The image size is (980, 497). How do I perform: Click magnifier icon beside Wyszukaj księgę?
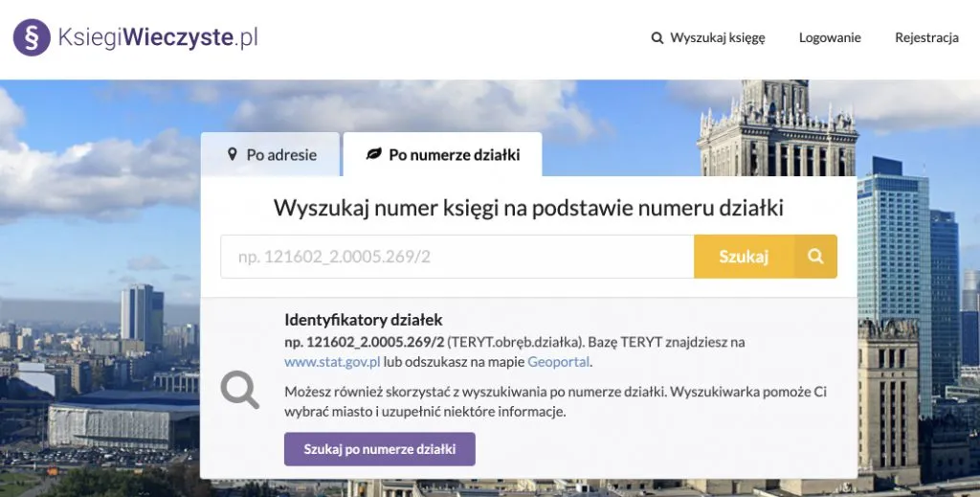click(x=657, y=38)
